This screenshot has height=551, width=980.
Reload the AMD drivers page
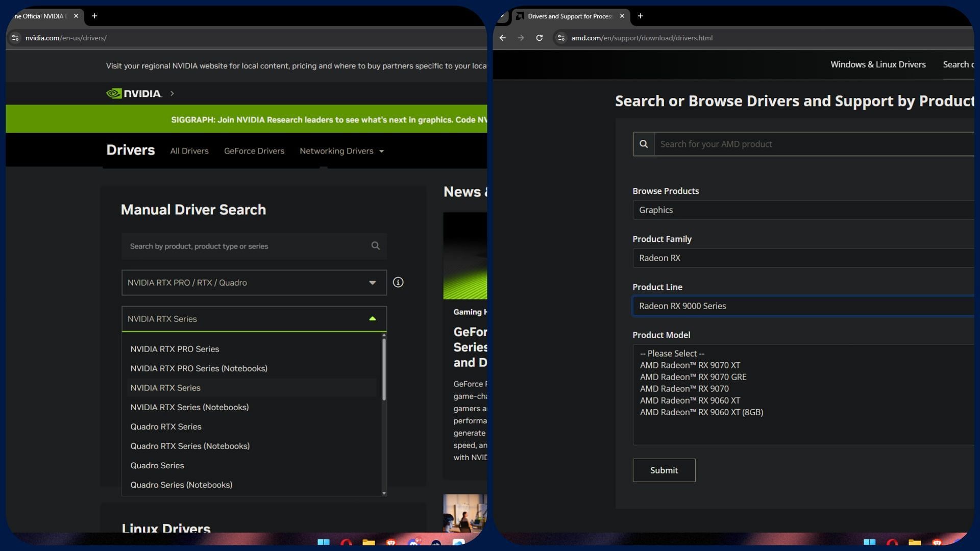pos(539,38)
